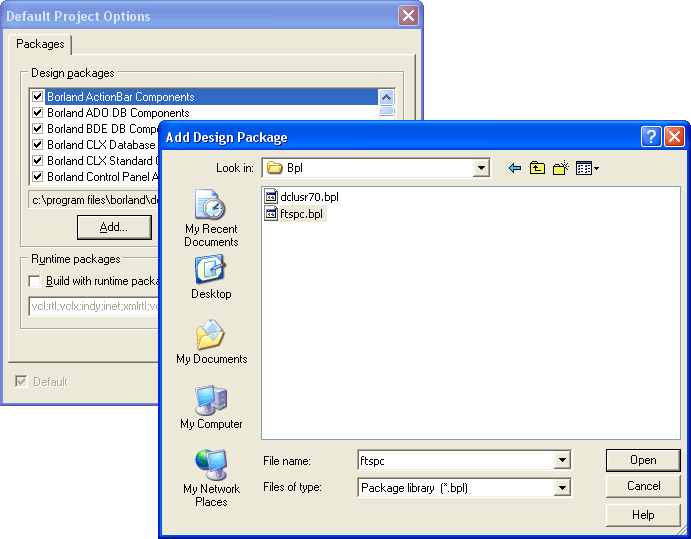Go up one folder level

point(537,168)
